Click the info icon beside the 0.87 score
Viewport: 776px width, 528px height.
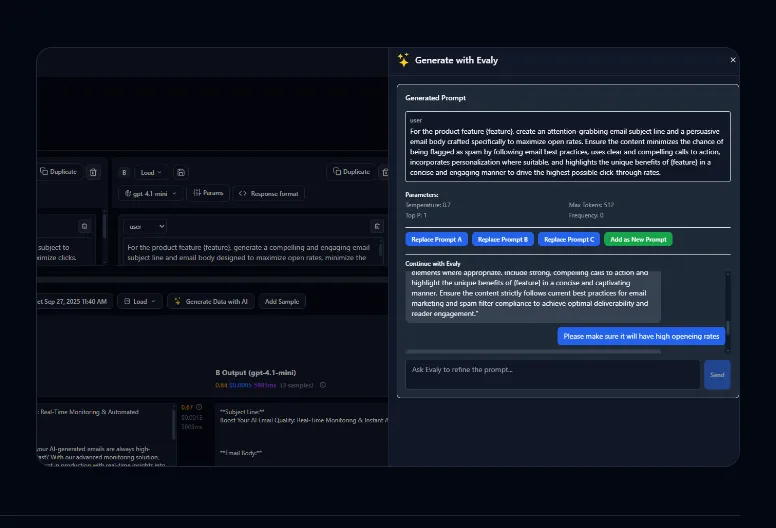point(200,407)
